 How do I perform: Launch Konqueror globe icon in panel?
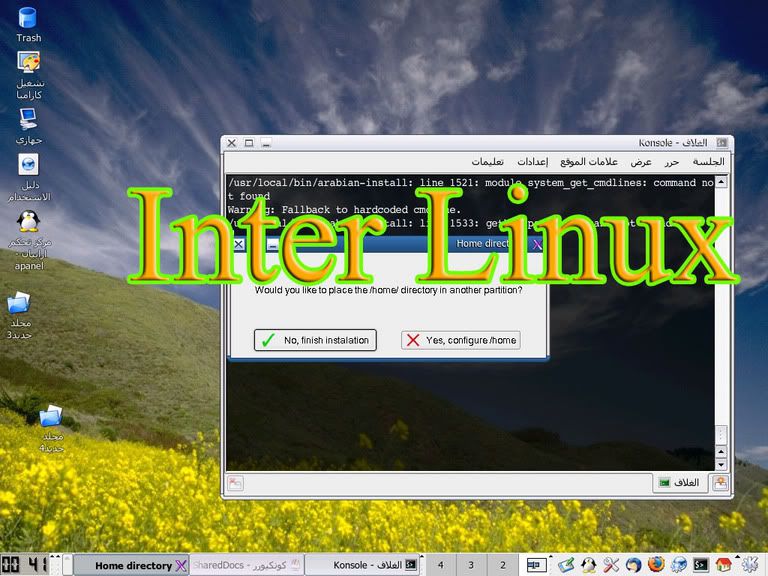coord(678,565)
